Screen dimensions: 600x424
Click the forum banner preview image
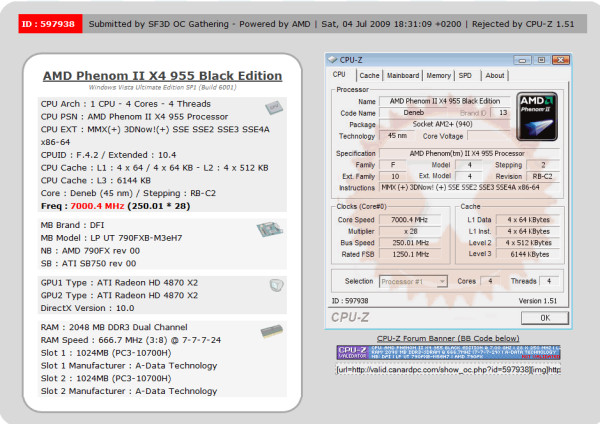click(x=448, y=354)
